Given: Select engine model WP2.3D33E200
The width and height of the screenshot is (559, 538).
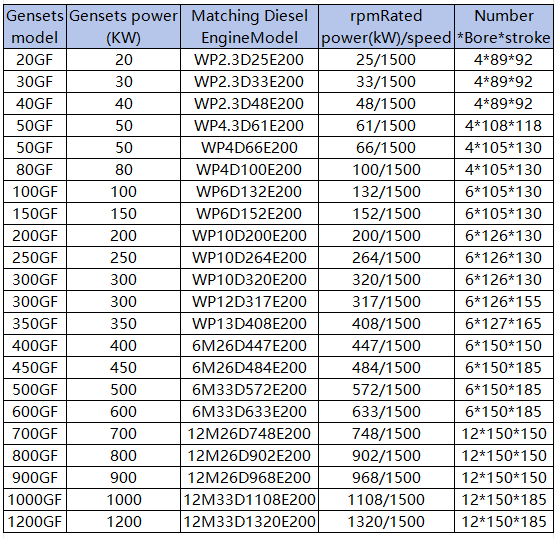Looking at the screenshot, I should pyautogui.click(x=249, y=82).
